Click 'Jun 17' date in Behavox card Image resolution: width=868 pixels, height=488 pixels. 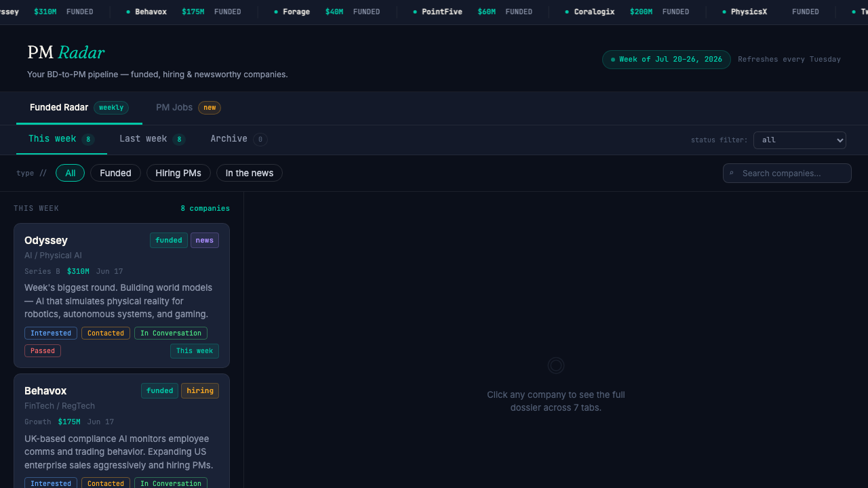[100, 422]
